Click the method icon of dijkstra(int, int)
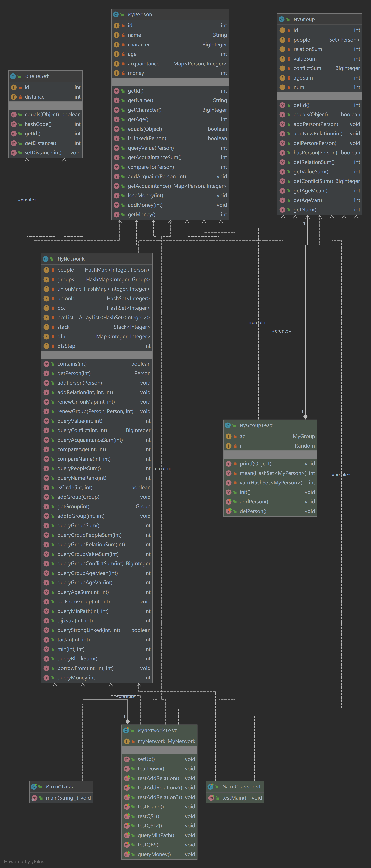This screenshot has height=868, width=371. pyautogui.click(x=46, y=620)
